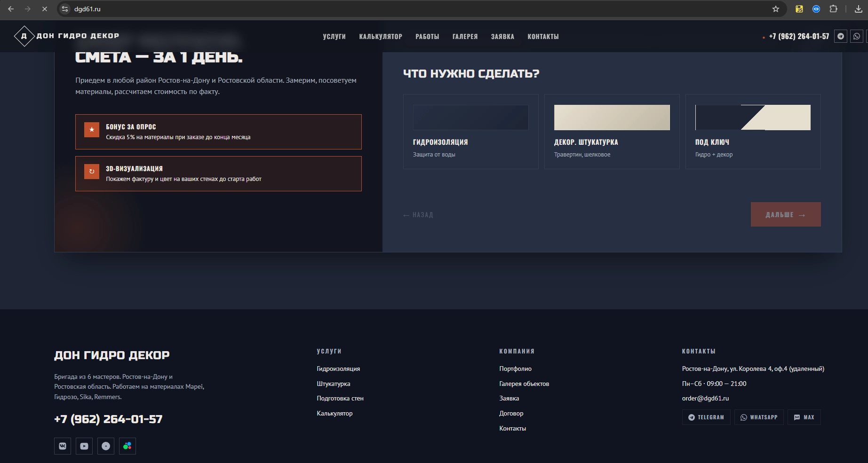This screenshot has height=463, width=868.
Task: Click the footer ДОН ГИДРО ДЕКОР title
Action: [112, 355]
